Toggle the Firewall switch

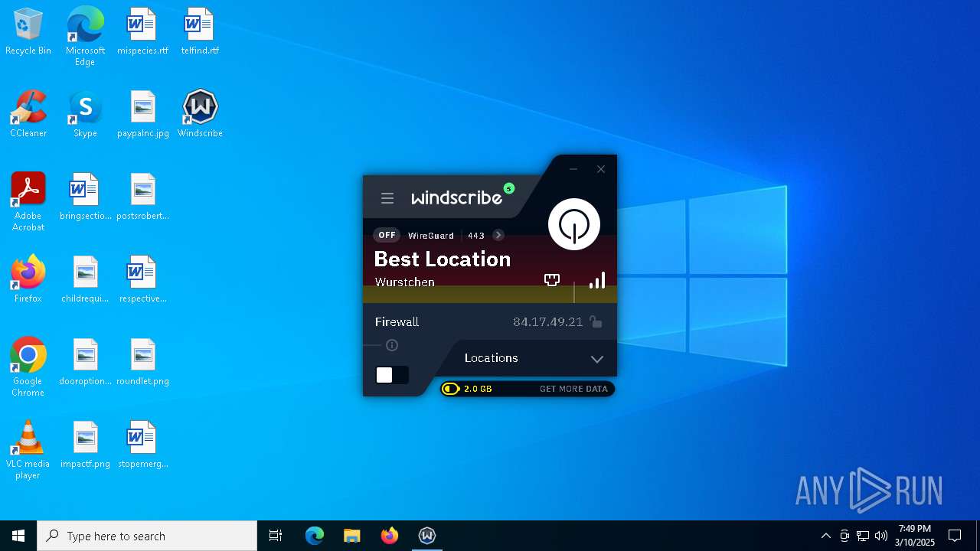tap(392, 375)
